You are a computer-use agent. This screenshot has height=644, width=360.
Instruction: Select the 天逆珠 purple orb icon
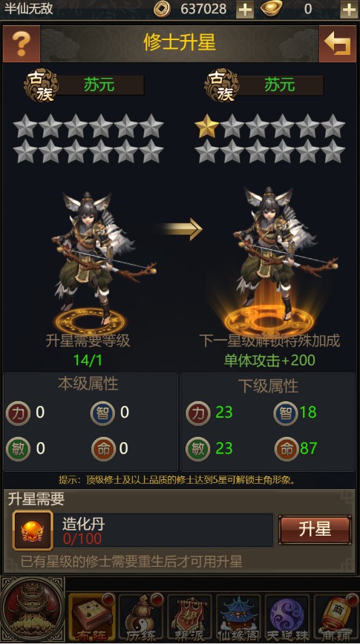point(288,617)
